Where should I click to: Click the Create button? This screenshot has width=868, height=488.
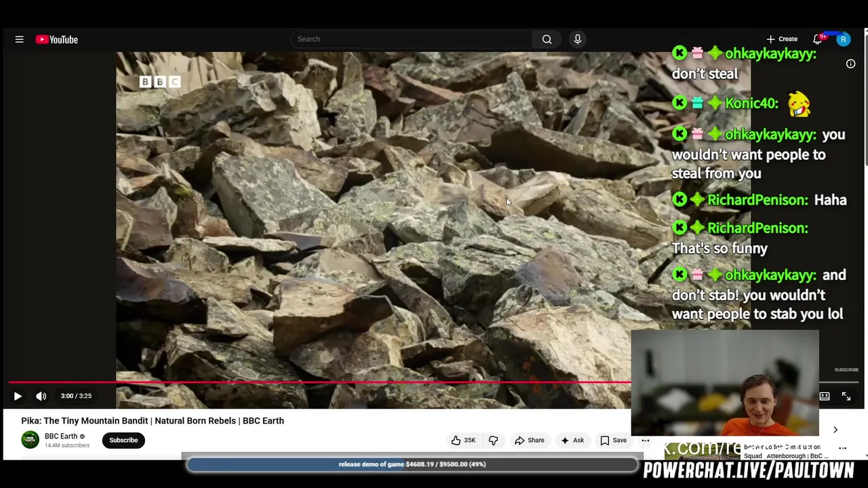pyautogui.click(x=782, y=39)
